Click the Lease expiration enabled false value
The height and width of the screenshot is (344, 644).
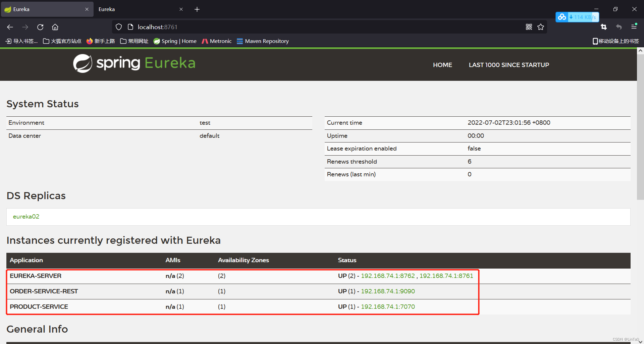click(x=474, y=149)
